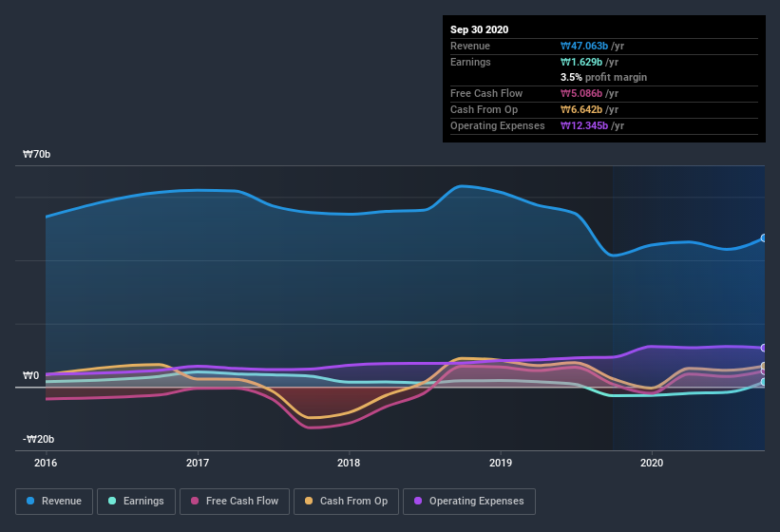
Task: Toggle the Free Cash Flow legend button
Action: click(x=235, y=502)
